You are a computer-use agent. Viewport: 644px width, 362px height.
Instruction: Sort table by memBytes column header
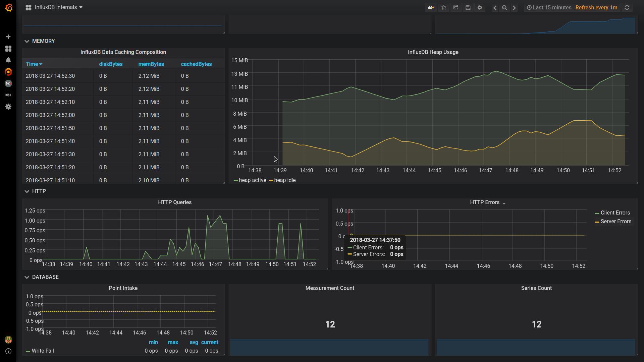coord(151,64)
